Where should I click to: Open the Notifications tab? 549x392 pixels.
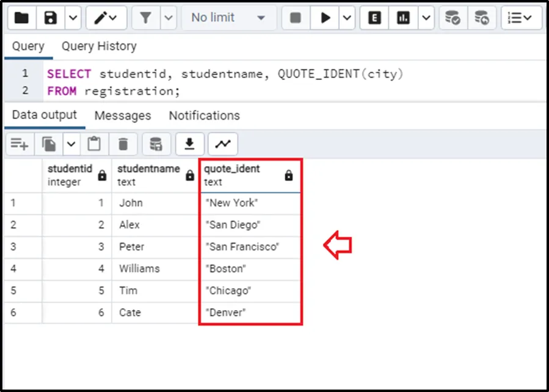point(204,115)
